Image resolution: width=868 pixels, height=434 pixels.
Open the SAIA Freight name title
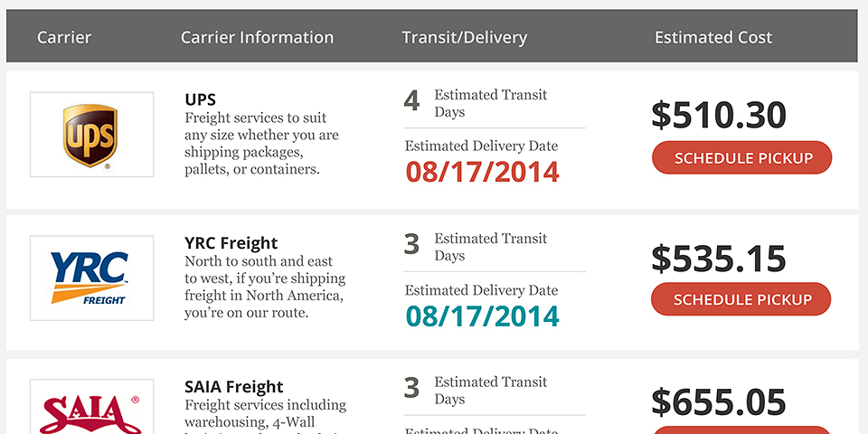[x=233, y=387]
